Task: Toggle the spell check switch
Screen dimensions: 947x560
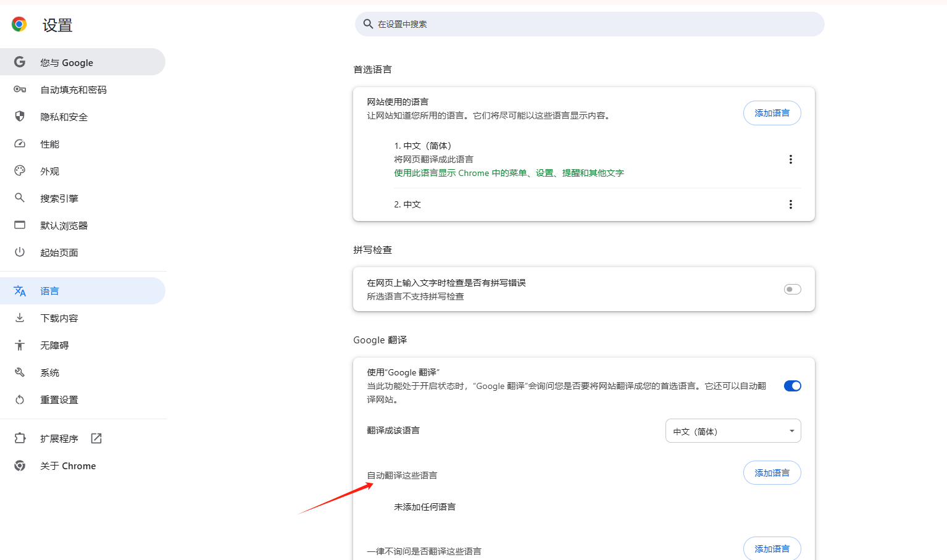Action: (792, 290)
